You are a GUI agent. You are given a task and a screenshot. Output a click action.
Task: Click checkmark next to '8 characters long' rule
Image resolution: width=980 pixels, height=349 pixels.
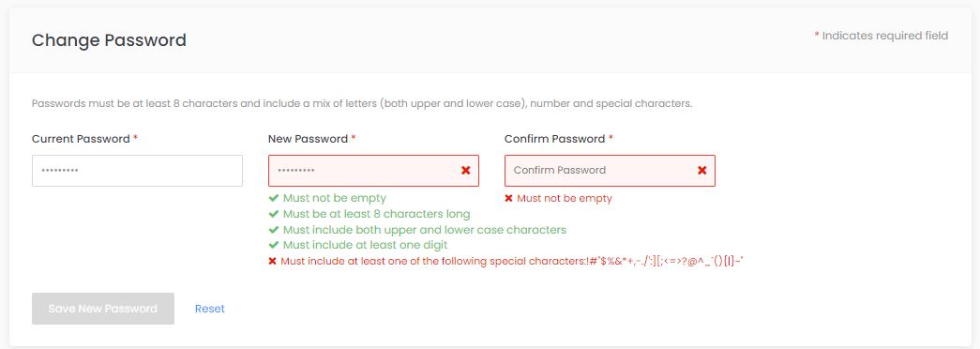[273, 214]
